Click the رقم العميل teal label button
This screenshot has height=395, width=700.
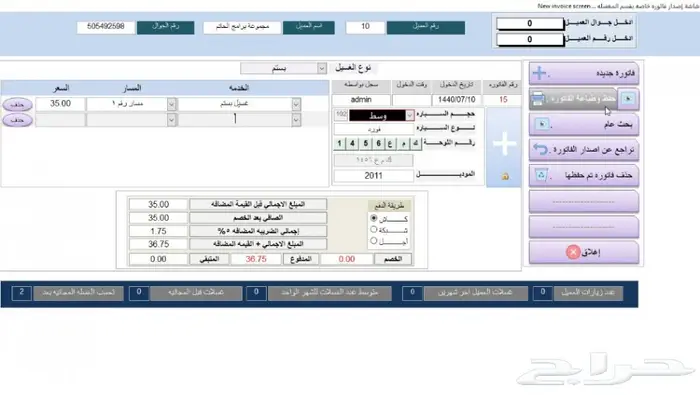pyautogui.click(x=425, y=27)
